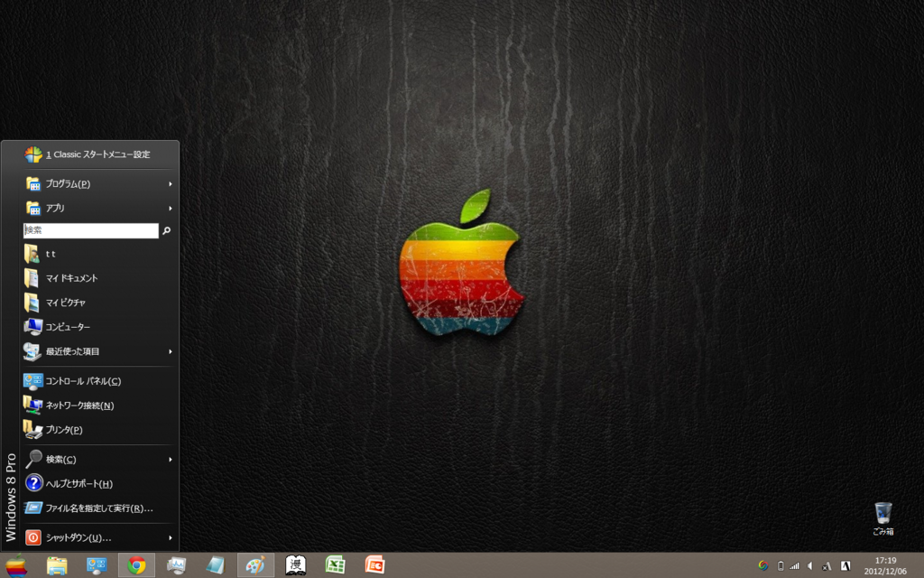
Task: Switch to Paint on the taskbar
Action: coord(255,565)
